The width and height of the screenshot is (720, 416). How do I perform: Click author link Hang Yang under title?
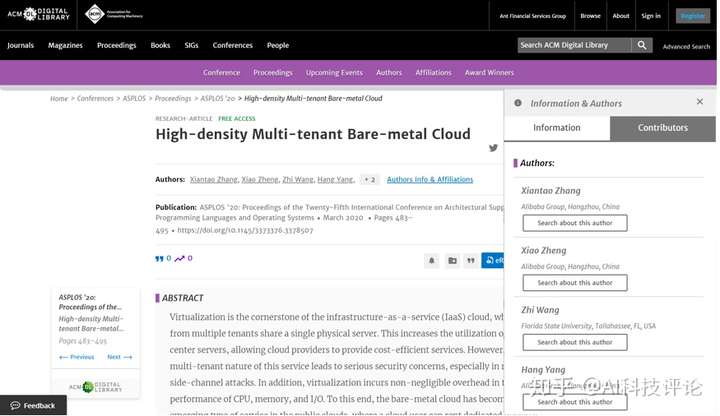point(335,180)
